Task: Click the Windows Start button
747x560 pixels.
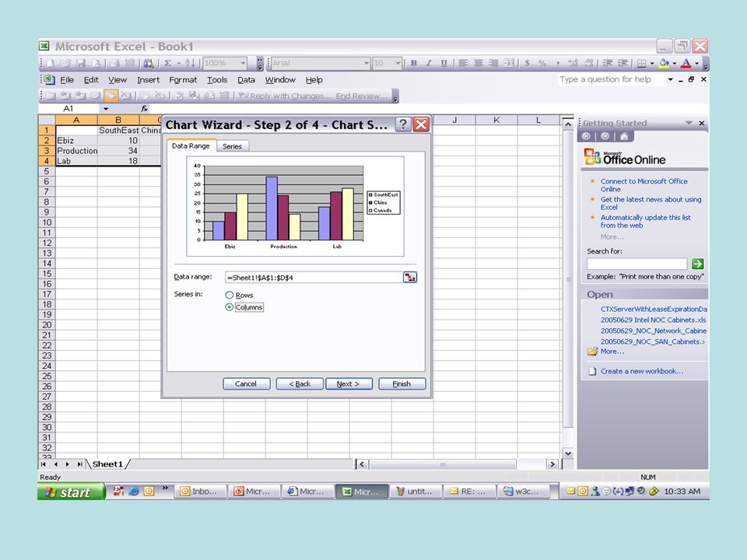Action: click(72, 492)
